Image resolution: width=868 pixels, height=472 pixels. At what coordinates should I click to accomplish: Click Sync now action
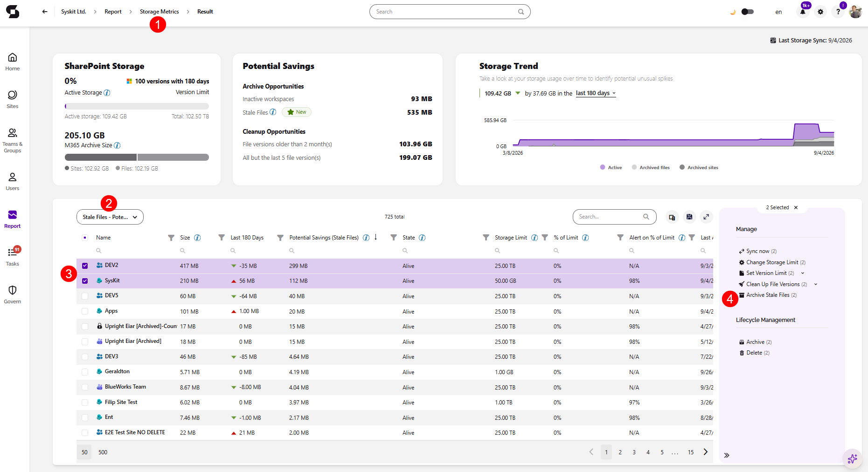point(758,251)
